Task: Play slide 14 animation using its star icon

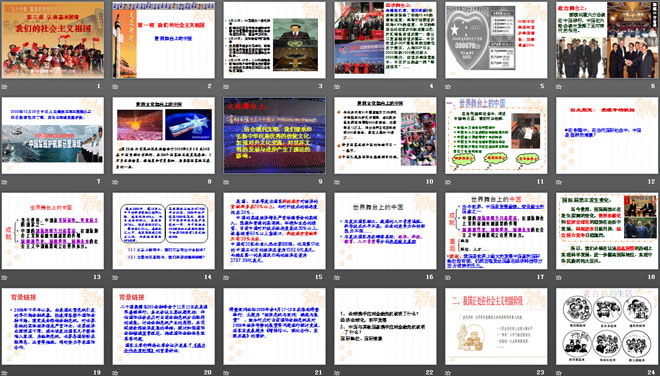Action: (115, 277)
